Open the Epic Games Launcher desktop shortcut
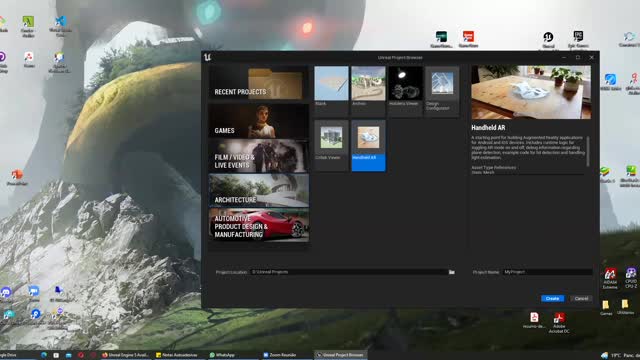Image resolution: width=640 pixels, height=360 pixels. 578,39
